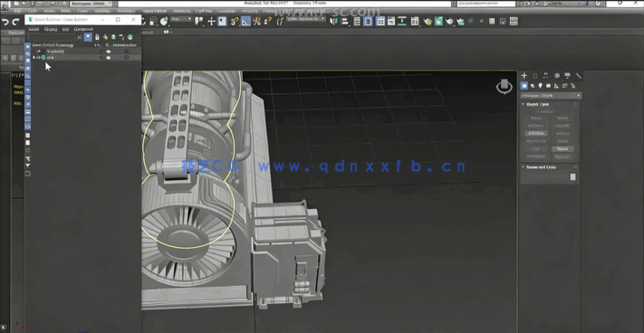The image size is (644, 333).
Task: Click the ViewCube in the viewport
Action: pyautogui.click(x=504, y=86)
